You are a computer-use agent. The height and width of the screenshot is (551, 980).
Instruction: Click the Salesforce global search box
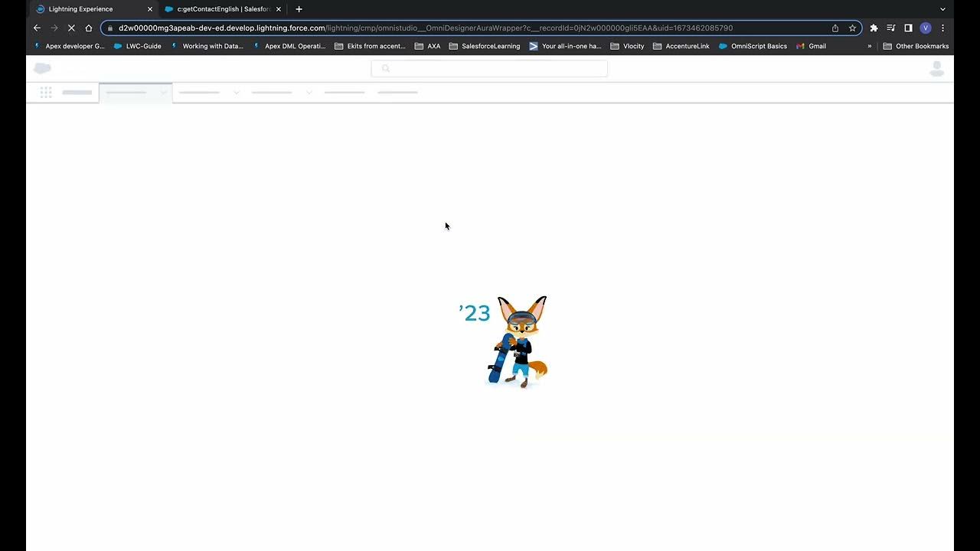(489, 68)
